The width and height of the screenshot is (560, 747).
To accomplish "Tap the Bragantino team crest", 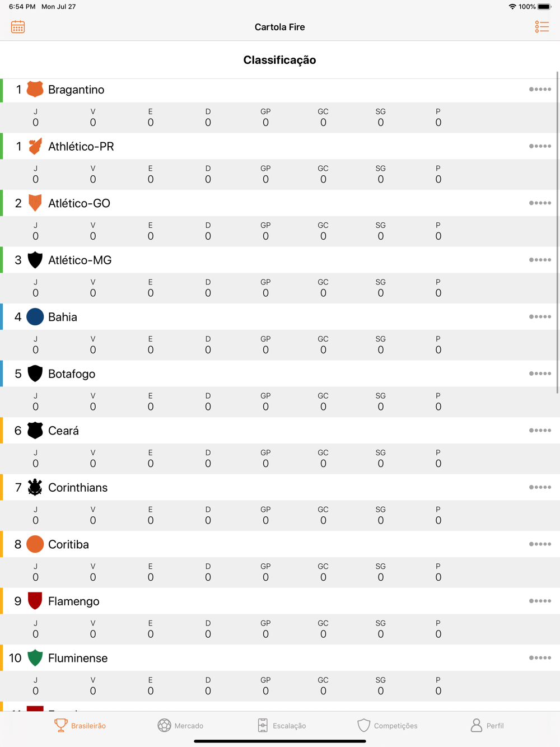I will (x=35, y=90).
